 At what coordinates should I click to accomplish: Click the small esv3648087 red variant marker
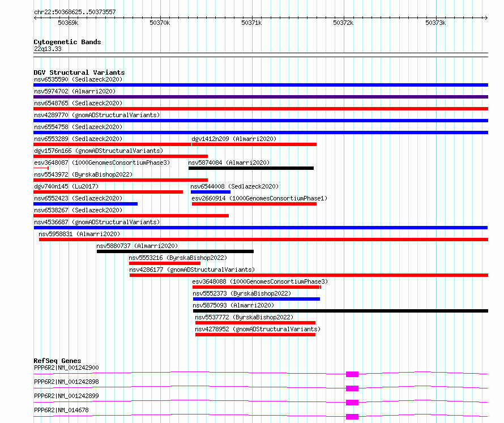pos(41,168)
